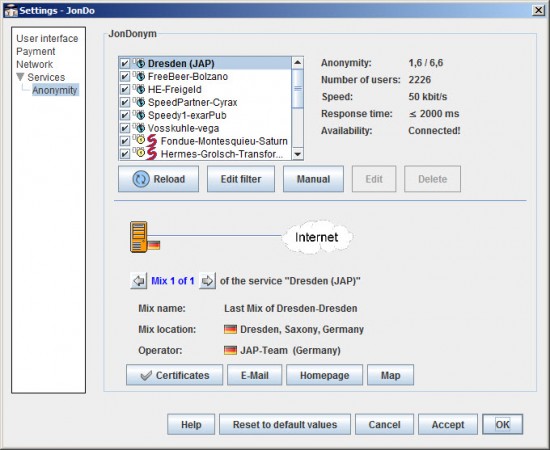Go to previous mix with left arrow

click(x=139, y=281)
